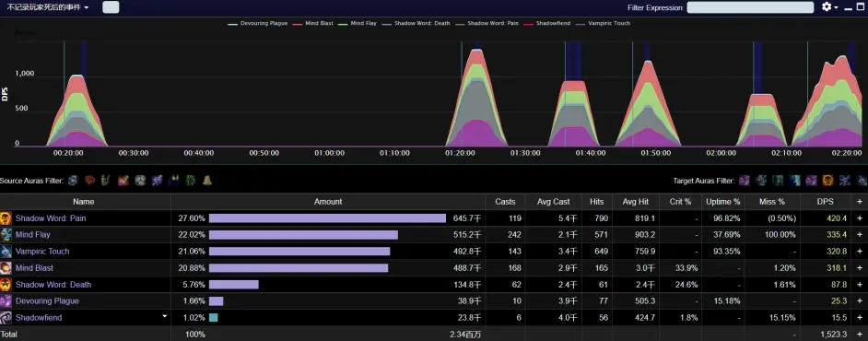Click the Shadow Word: Pain amount bar
Screen dimensions: 868x341
[x=327, y=218]
